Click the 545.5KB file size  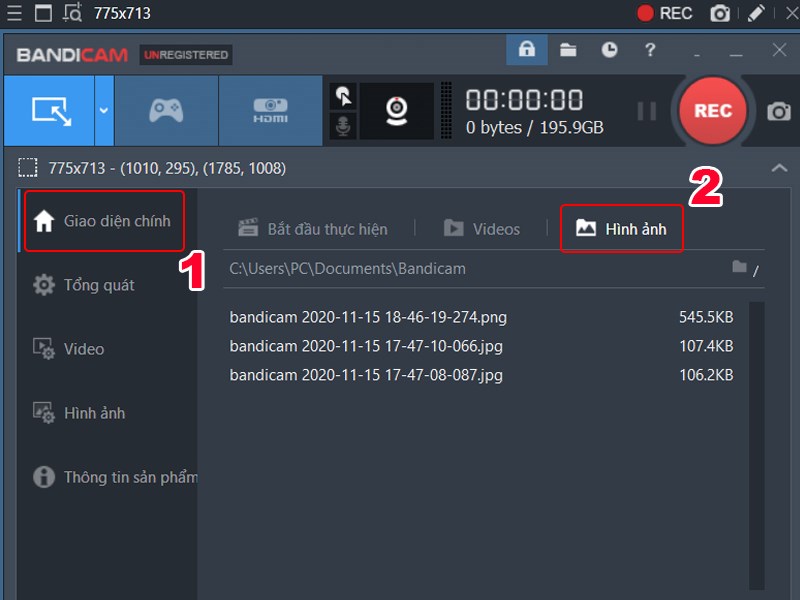706,317
